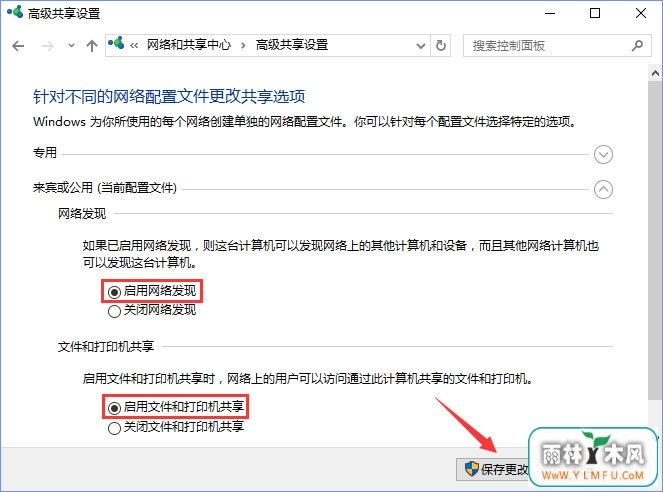Image resolution: width=663 pixels, height=492 pixels.
Task: Click the 保存更改 button
Action: pyautogui.click(x=493, y=469)
